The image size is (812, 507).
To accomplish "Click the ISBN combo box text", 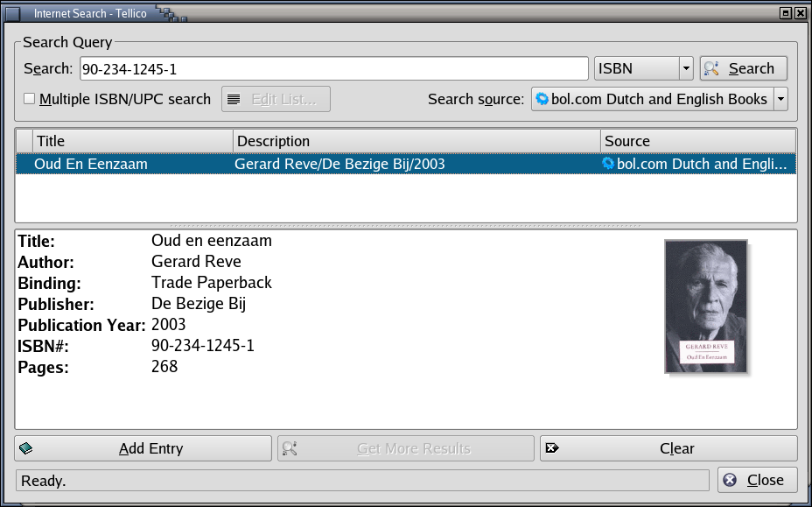I will click(x=615, y=68).
